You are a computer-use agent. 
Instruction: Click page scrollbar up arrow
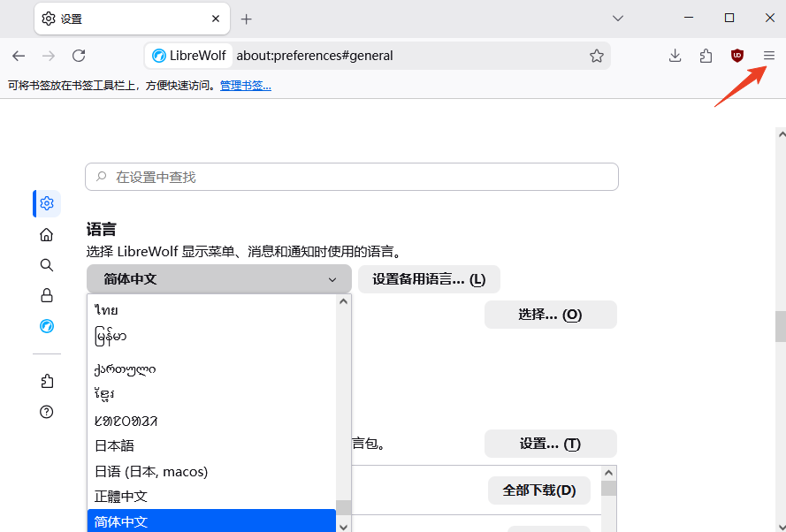(x=781, y=134)
